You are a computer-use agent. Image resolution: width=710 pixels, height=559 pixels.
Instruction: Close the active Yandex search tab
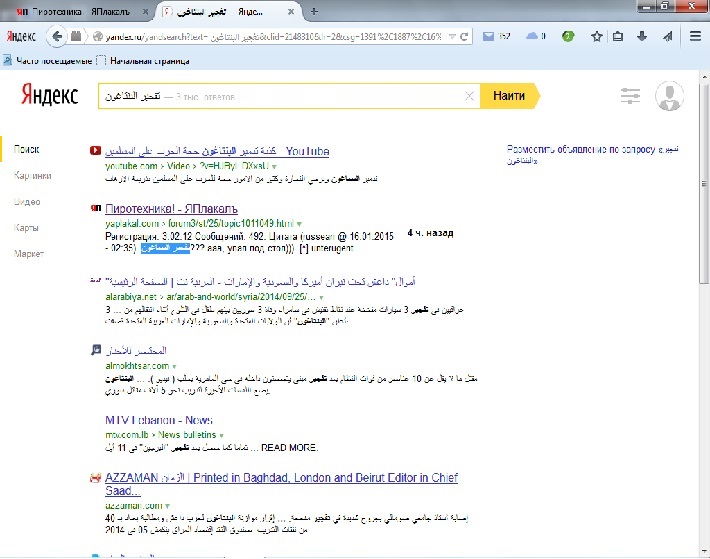coord(291,12)
